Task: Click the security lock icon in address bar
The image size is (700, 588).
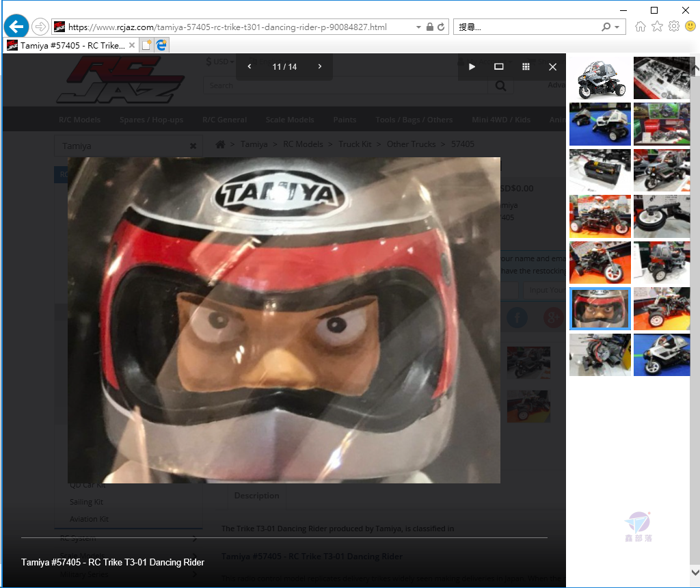Action: coord(429,27)
